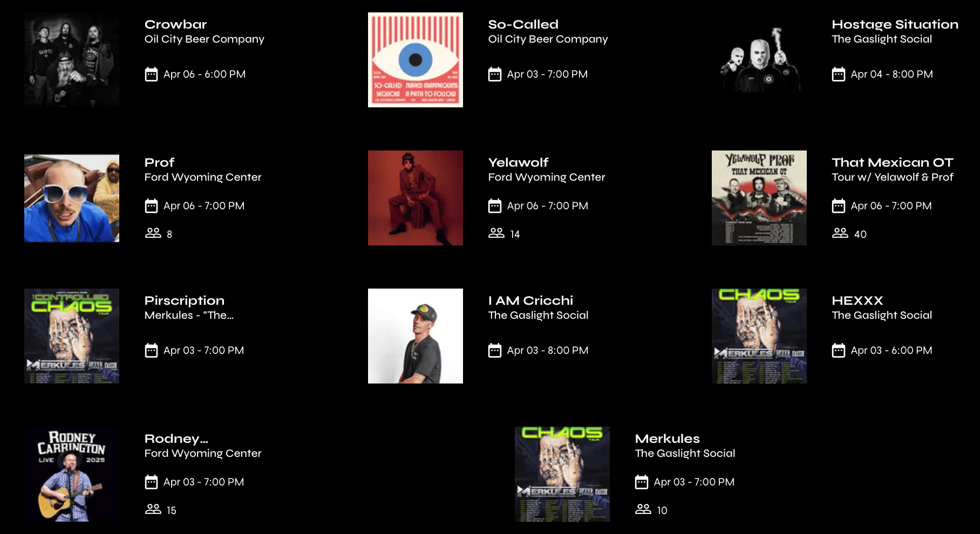Open the Yelawolf red portrait thumbnail

pos(416,198)
